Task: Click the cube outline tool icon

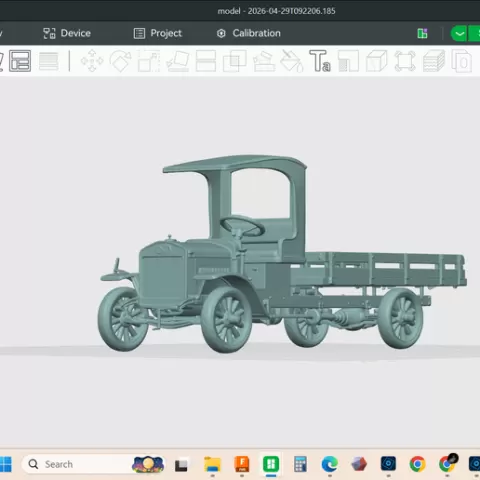Action: point(377,61)
